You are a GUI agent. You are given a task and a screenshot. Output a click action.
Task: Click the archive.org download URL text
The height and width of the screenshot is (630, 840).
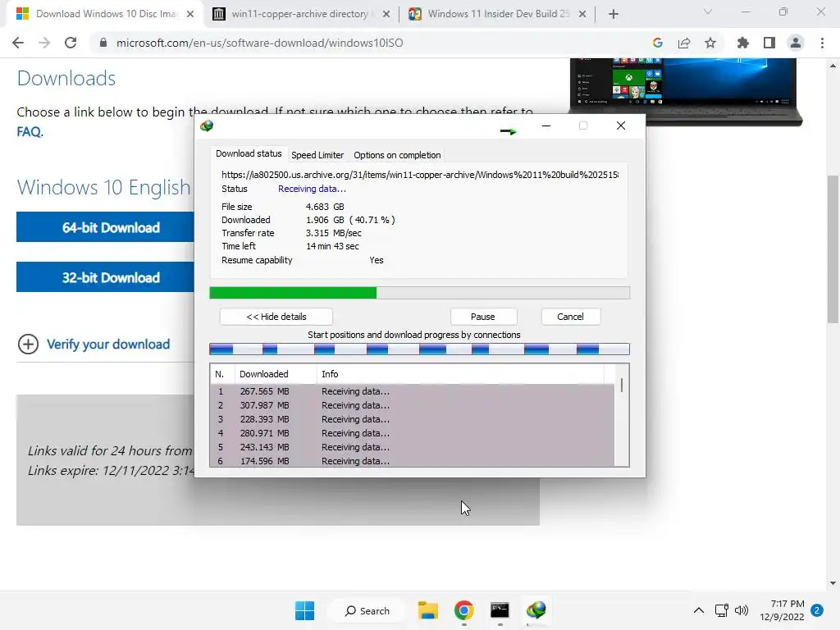pyautogui.click(x=420, y=175)
